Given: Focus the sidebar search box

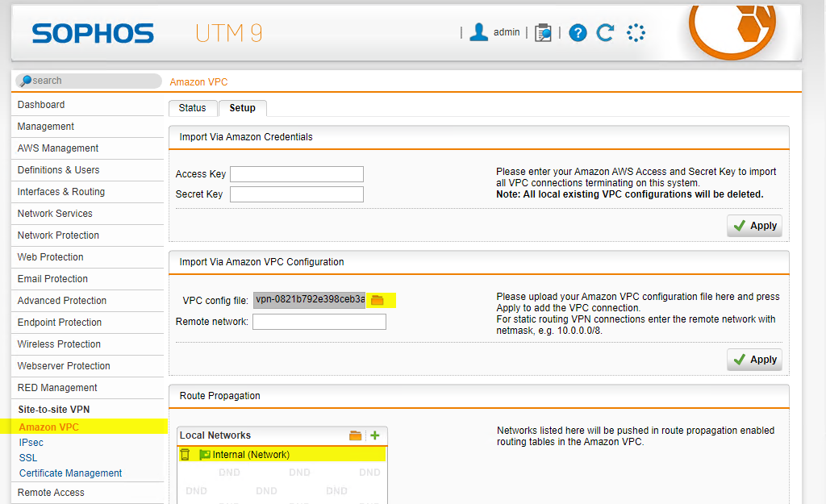Looking at the screenshot, I should coord(89,81).
